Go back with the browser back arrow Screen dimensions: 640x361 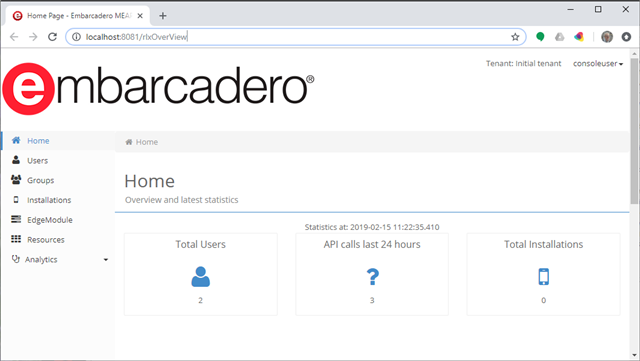[x=14, y=37]
